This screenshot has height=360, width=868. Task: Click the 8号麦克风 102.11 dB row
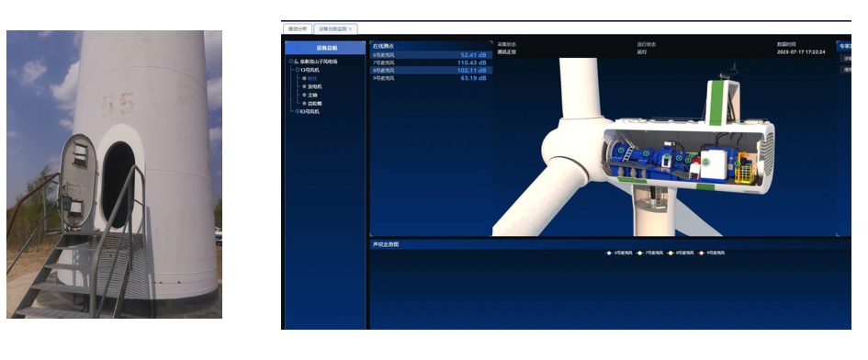(x=431, y=71)
